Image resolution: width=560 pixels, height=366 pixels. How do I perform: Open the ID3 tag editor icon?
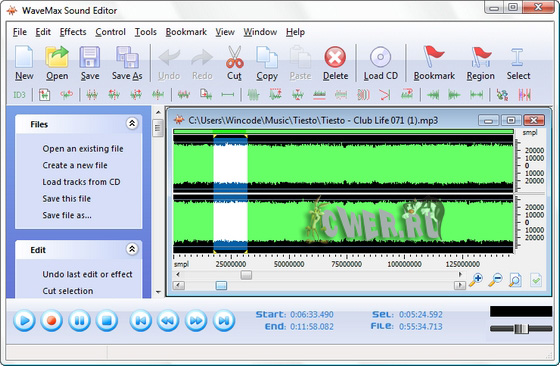click(x=19, y=95)
